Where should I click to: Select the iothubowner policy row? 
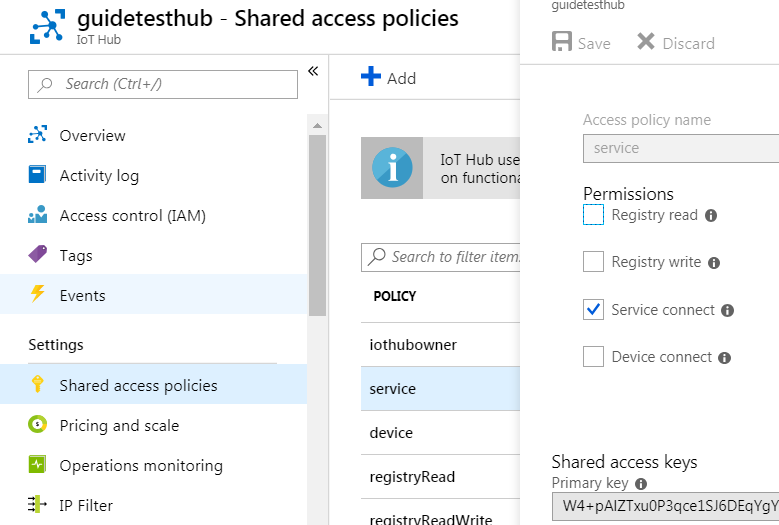point(440,345)
